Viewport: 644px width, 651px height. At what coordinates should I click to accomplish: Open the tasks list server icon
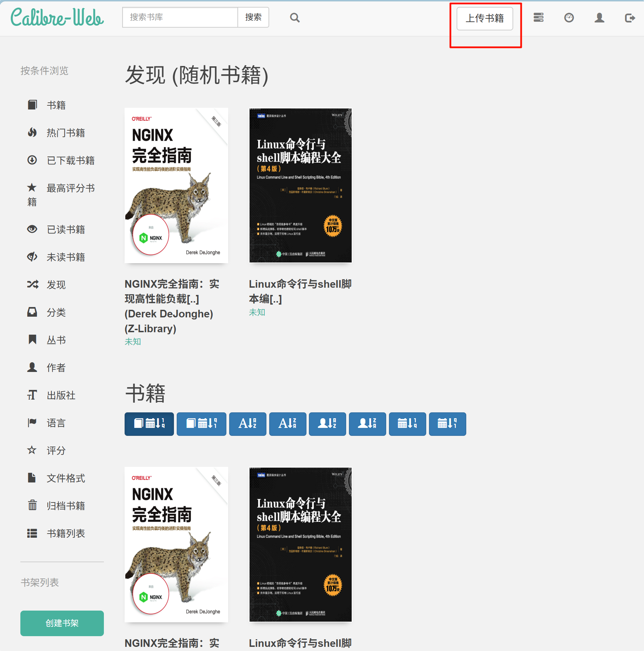pyautogui.click(x=538, y=18)
